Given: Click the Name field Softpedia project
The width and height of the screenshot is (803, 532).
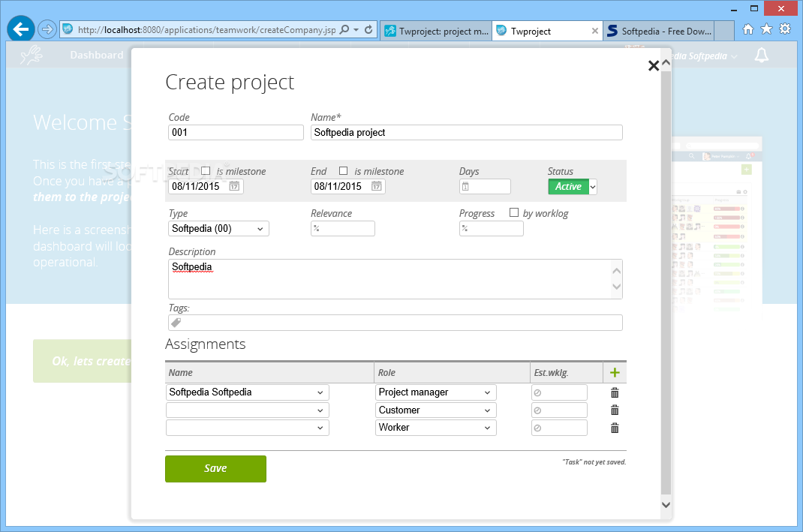Looking at the screenshot, I should [467, 133].
